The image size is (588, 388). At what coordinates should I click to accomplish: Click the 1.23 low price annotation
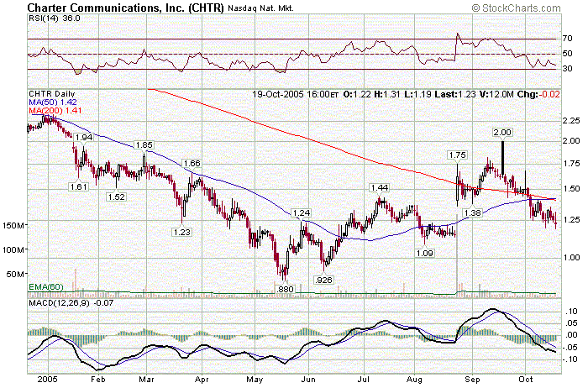click(182, 233)
